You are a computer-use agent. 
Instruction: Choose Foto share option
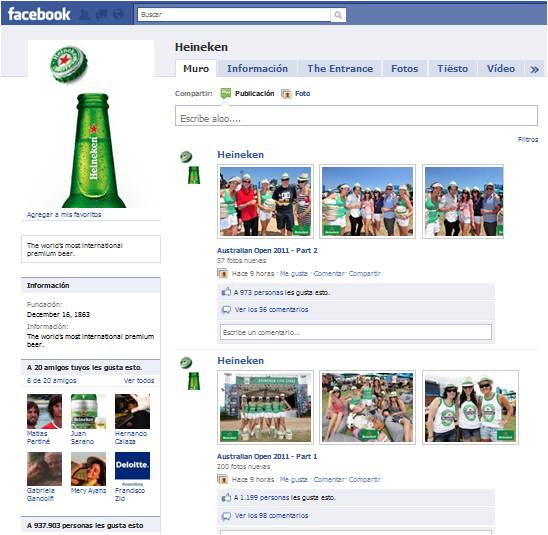tap(302, 93)
